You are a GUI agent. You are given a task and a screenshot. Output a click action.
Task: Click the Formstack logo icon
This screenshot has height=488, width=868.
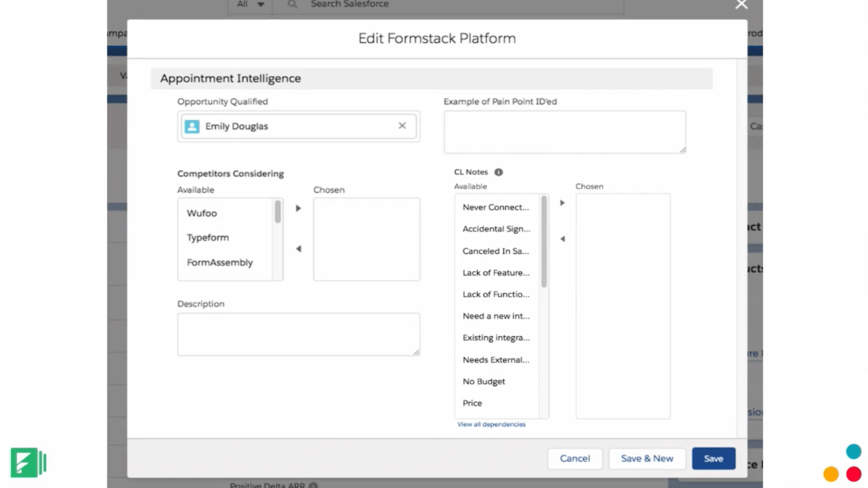coord(29,462)
